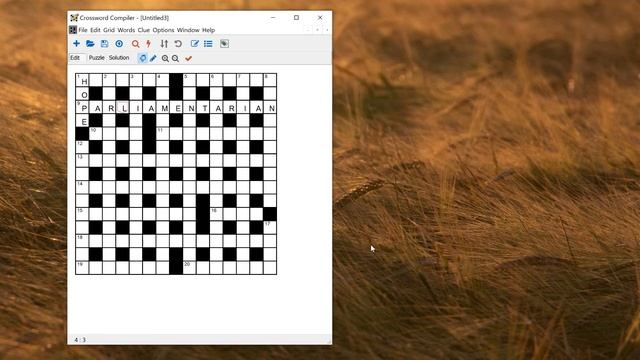Select the grid cell numbered 14
Image resolution: width=640 pixels, height=360 pixels.
82,188
